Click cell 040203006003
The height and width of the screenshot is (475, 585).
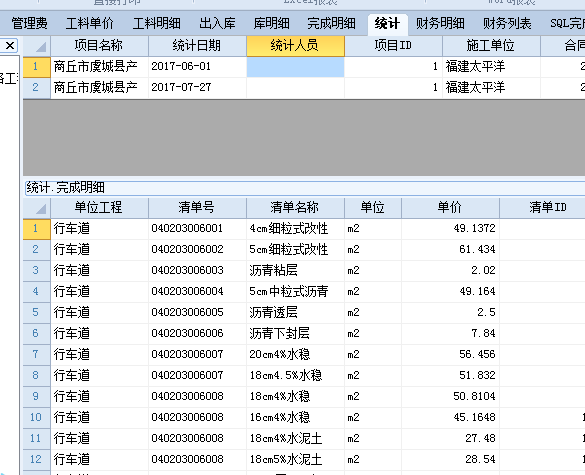(x=197, y=271)
